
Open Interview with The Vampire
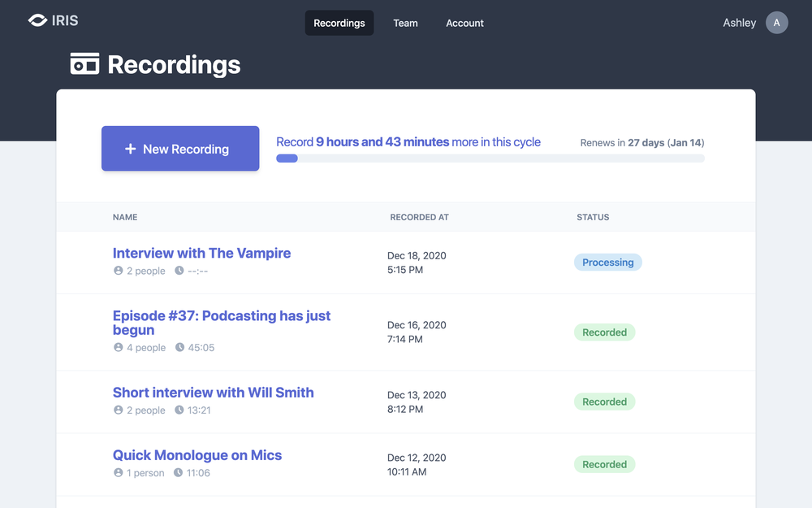pyautogui.click(x=201, y=253)
